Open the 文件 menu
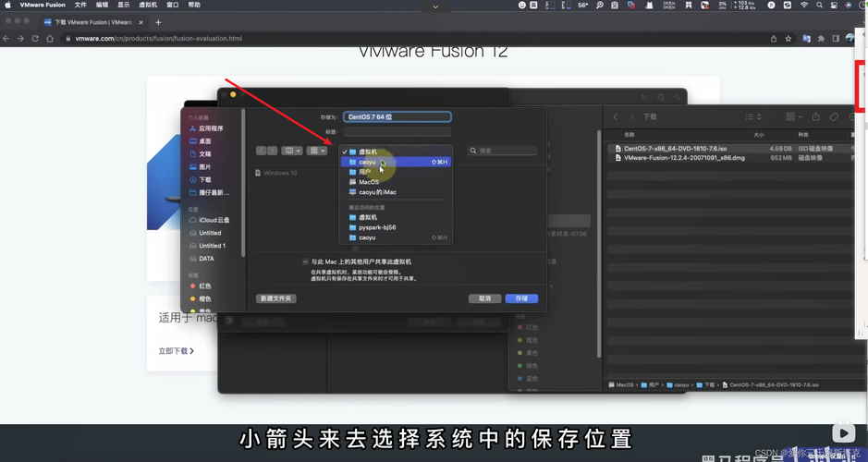 (80, 5)
